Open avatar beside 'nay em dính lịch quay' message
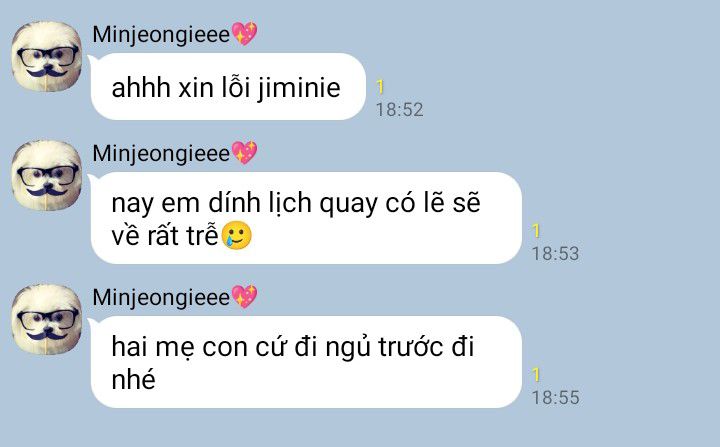The height and width of the screenshot is (447, 720). pyautogui.click(x=47, y=175)
